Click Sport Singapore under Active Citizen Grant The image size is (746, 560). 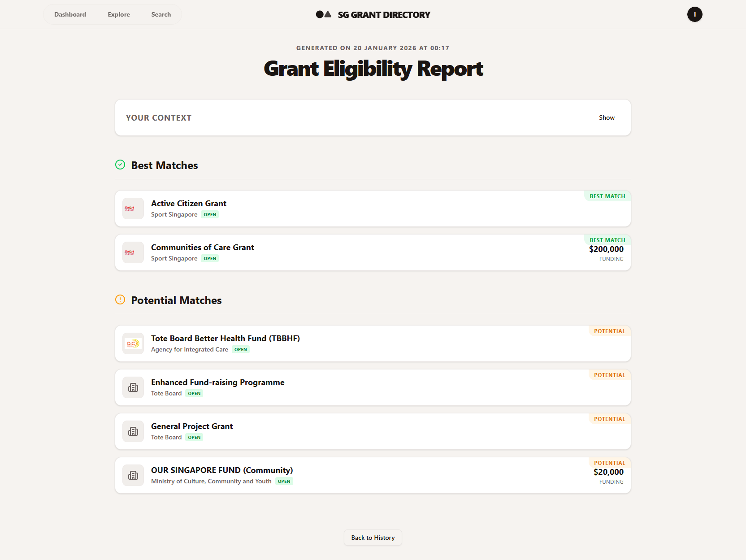pos(174,215)
